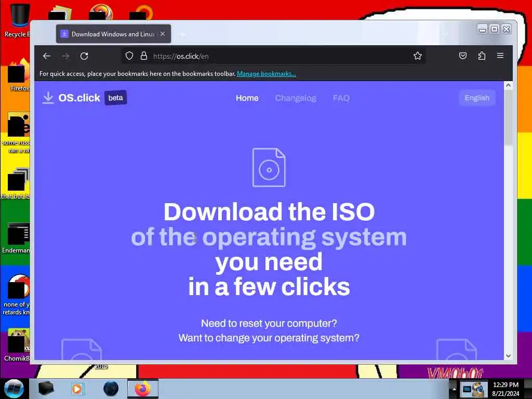Image resolution: width=532 pixels, height=399 pixels.
Task: Select the ChomikBox desktop icon
Action: pos(16,345)
